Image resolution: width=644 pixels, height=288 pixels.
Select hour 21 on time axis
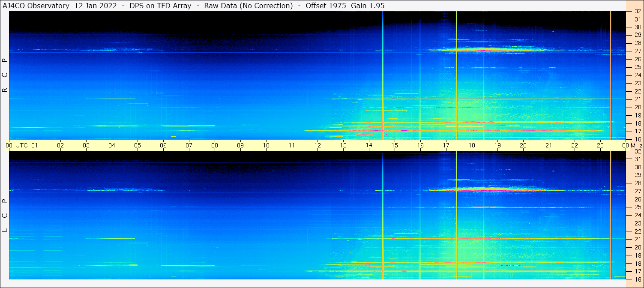[549, 145]
